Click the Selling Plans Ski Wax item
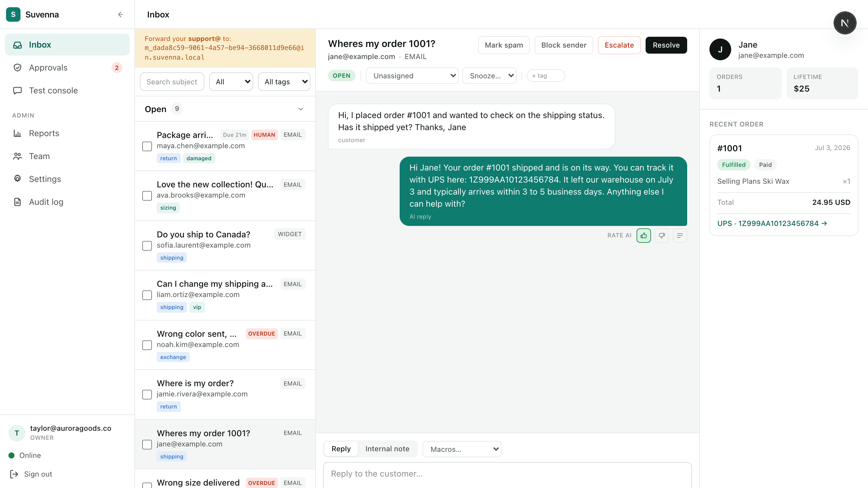 (x=753, y=181)
